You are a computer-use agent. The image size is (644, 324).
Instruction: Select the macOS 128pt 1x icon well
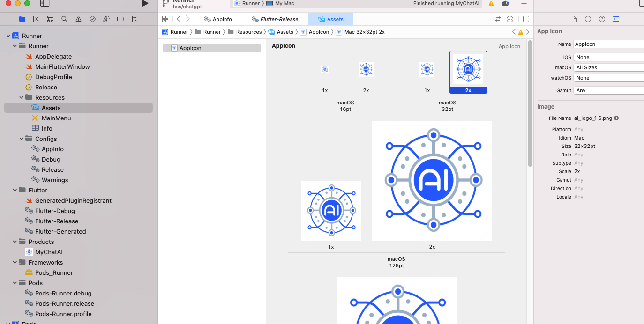coord(331,211)
